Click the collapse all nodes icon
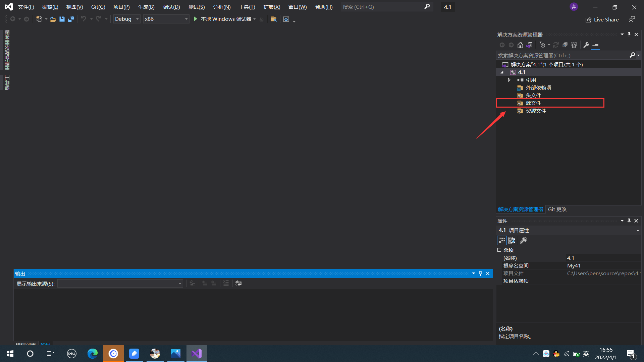 pos(565,45)
